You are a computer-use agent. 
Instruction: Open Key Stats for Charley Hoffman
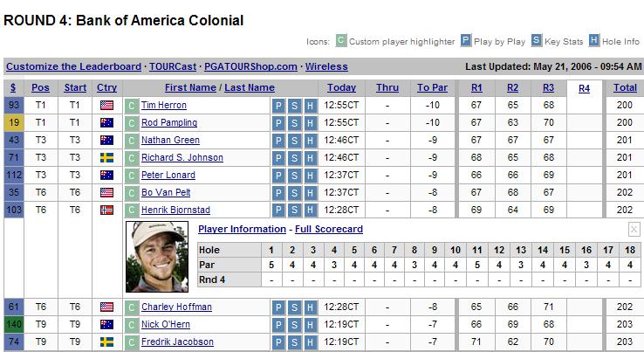click(294, 307)
